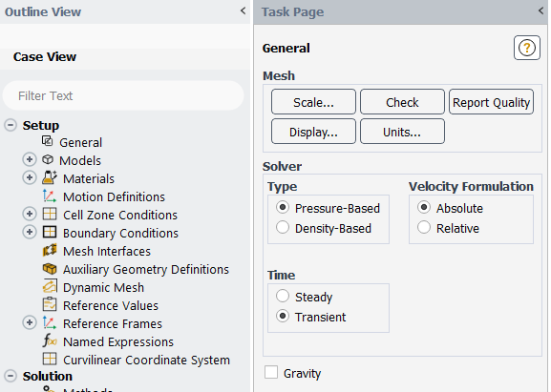This screenshot has width=551, height=392.
Task: Click the Scale... button
Action: pyautogui.click(x=313, y=102)
